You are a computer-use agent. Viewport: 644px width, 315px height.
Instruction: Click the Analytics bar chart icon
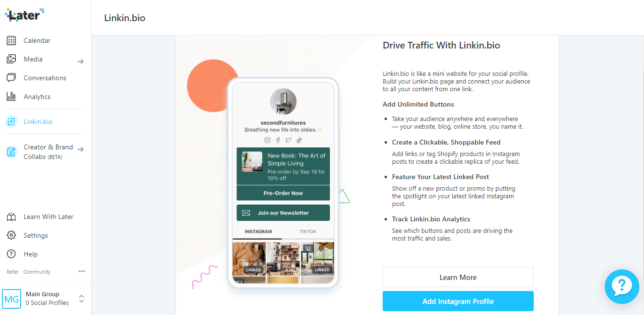[11, 97]
